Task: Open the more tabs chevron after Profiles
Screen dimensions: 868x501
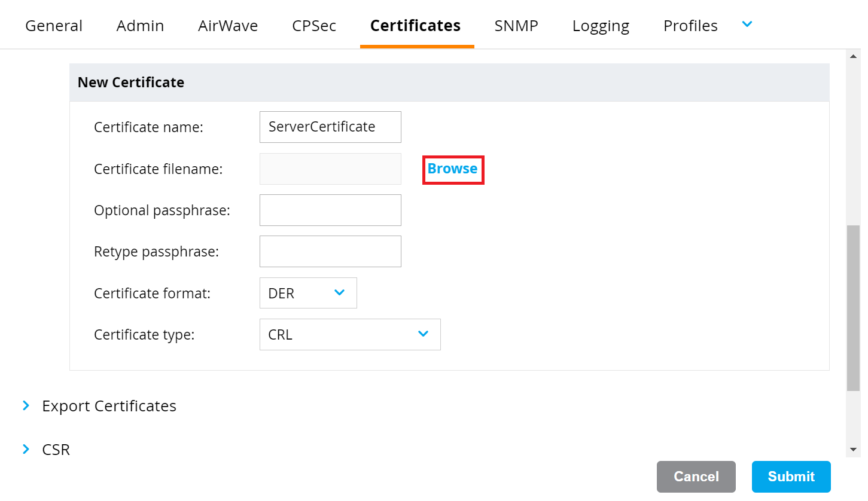Action: click(x=747, y=25)
